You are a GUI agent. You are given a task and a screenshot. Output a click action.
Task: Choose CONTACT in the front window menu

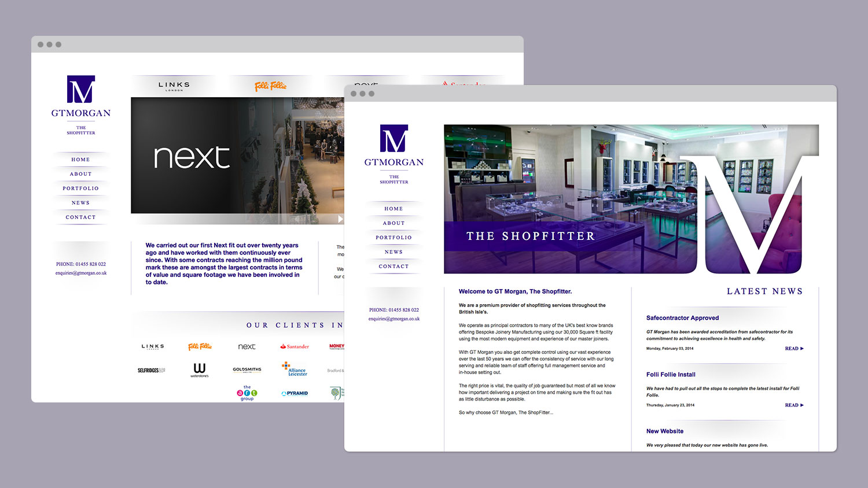pos(394,267)
